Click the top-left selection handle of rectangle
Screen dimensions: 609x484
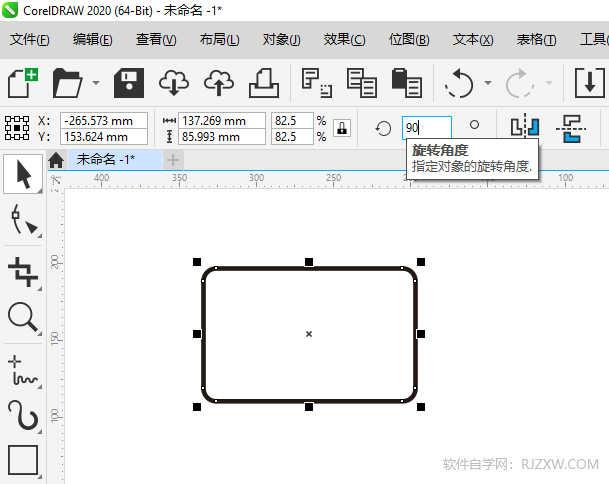click(197, 262)
